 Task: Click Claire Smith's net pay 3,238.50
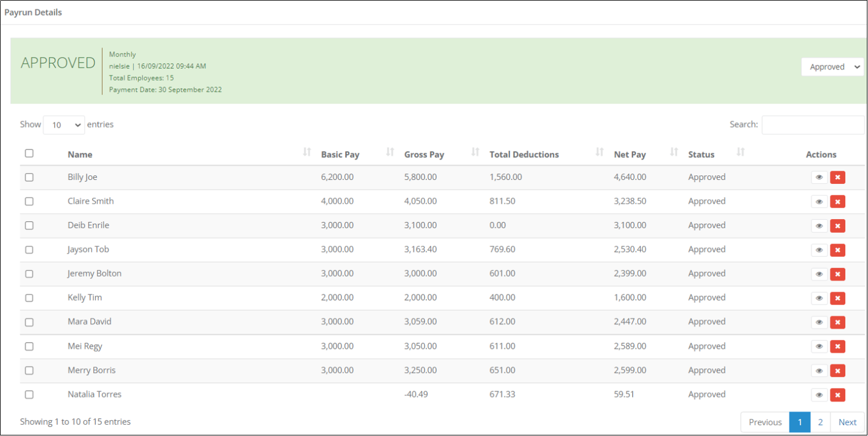630,201
